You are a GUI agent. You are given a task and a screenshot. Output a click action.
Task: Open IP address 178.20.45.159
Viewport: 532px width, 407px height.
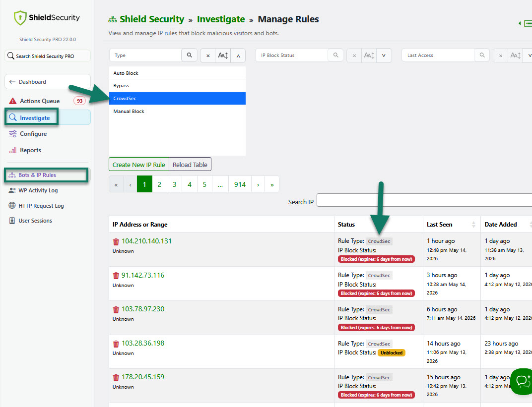point(143,377)
